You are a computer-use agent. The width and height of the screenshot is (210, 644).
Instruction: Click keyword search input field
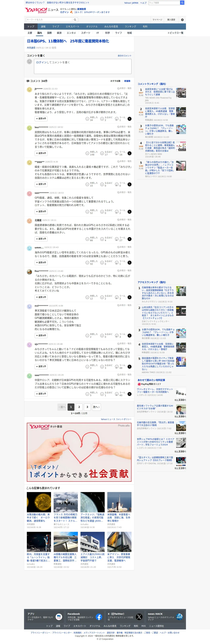click(x=49, y=20)
